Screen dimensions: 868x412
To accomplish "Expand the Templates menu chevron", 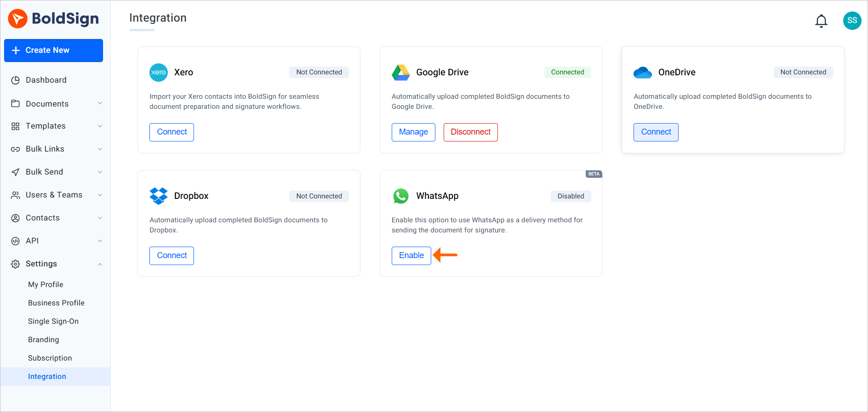I will pyautogui.click(x=100, y=126).
